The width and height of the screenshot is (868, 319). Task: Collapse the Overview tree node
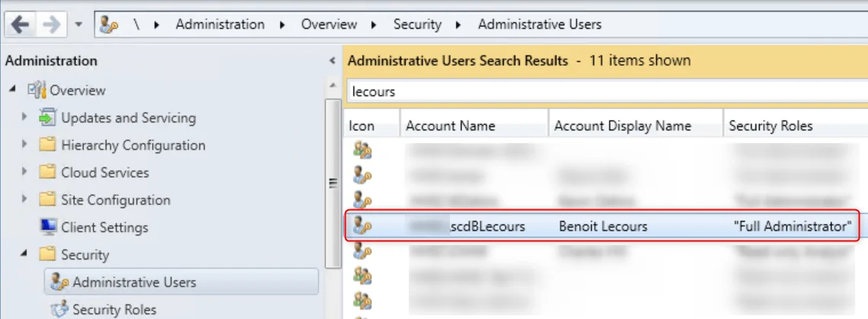(12, 90)
